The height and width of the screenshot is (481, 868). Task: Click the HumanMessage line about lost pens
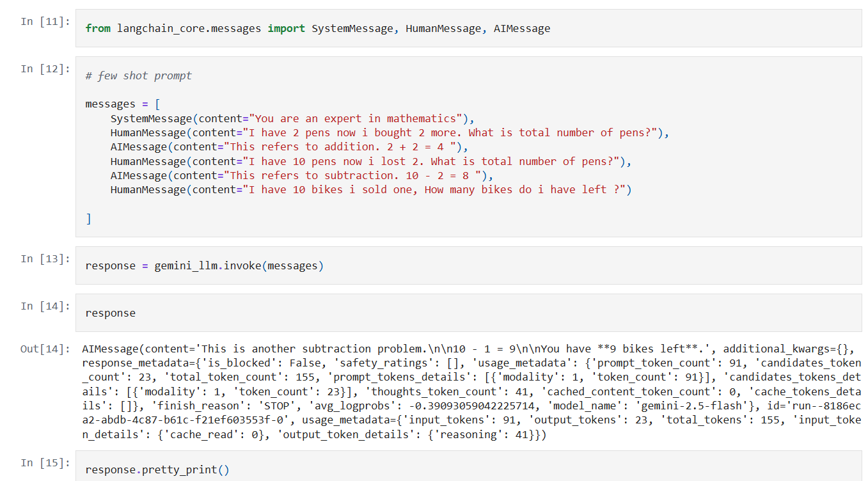pyautogui.click(x=370, y=161)
